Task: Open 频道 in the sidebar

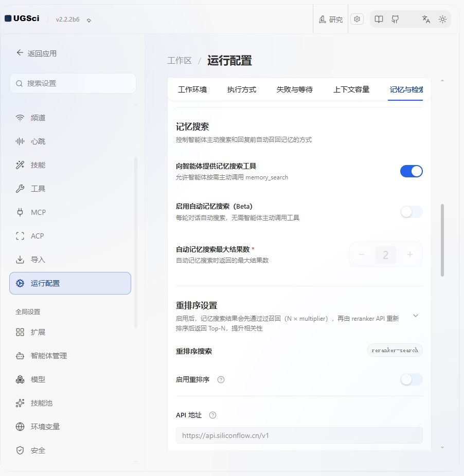Action: (x=70, y=118)
